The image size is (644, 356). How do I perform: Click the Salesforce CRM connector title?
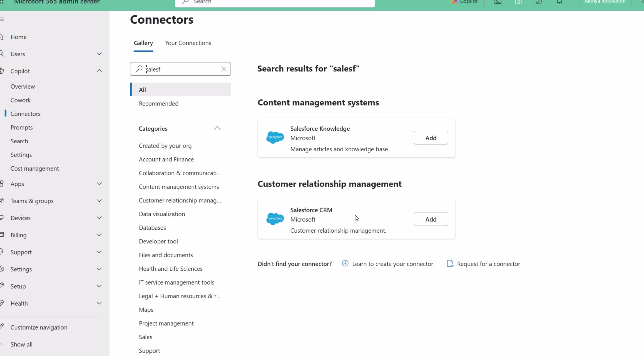[x=311, y=210]
